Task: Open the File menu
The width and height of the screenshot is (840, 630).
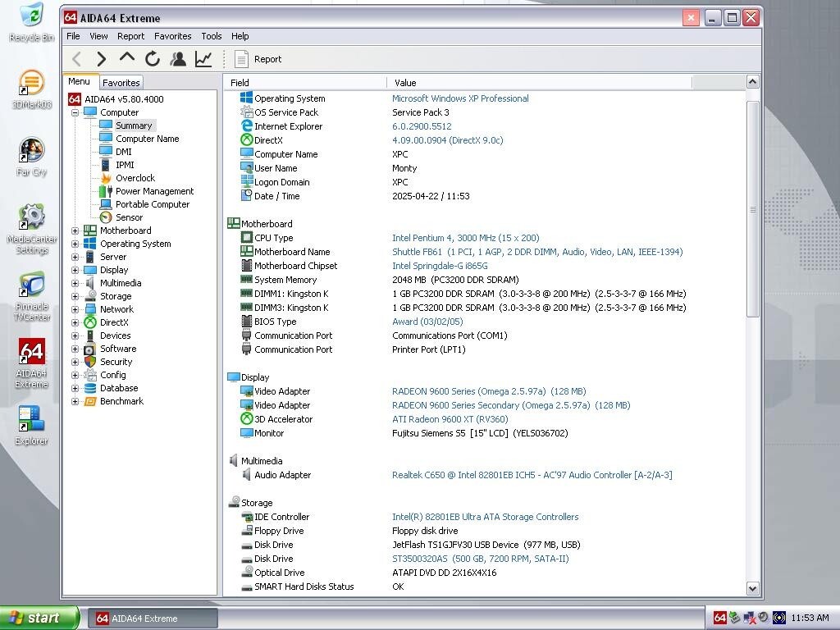Action: (x=73, y=36)
